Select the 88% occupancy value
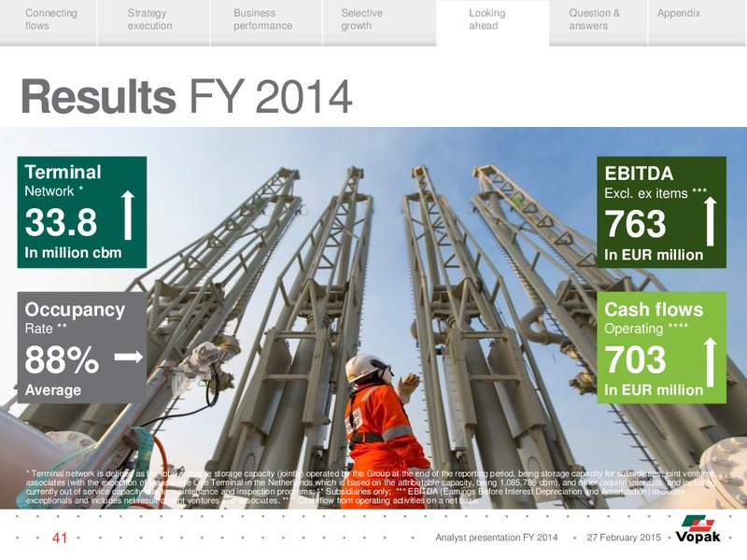 [62, 359]
